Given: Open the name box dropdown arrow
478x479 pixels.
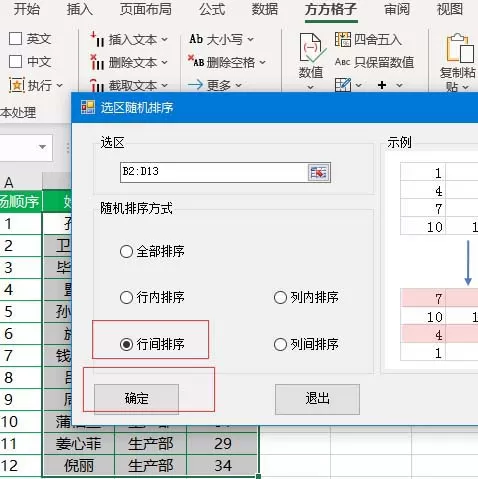Looking at the screenshot, I should tap(42, 147).
